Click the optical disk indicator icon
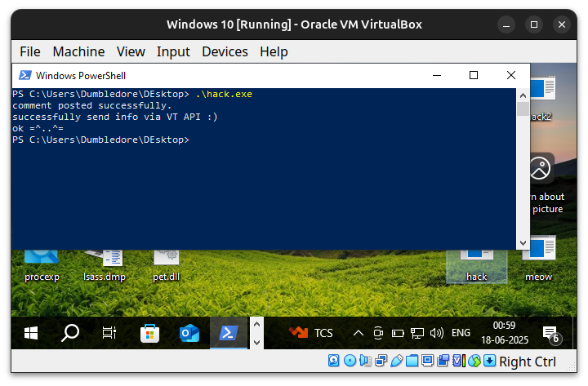 tap(350, 361)
